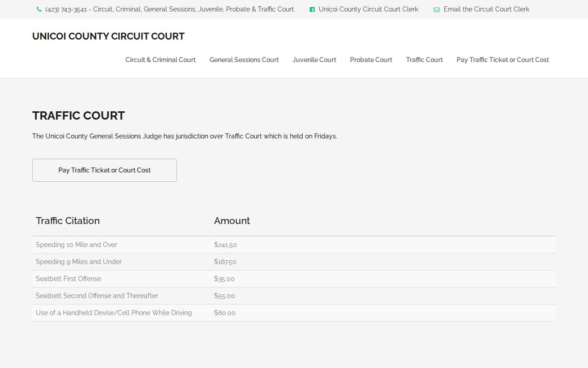Image resolution: width=588 pixels, height=368 pixels.
Task: Click the $167.50 amount
Action: [225, 262]
